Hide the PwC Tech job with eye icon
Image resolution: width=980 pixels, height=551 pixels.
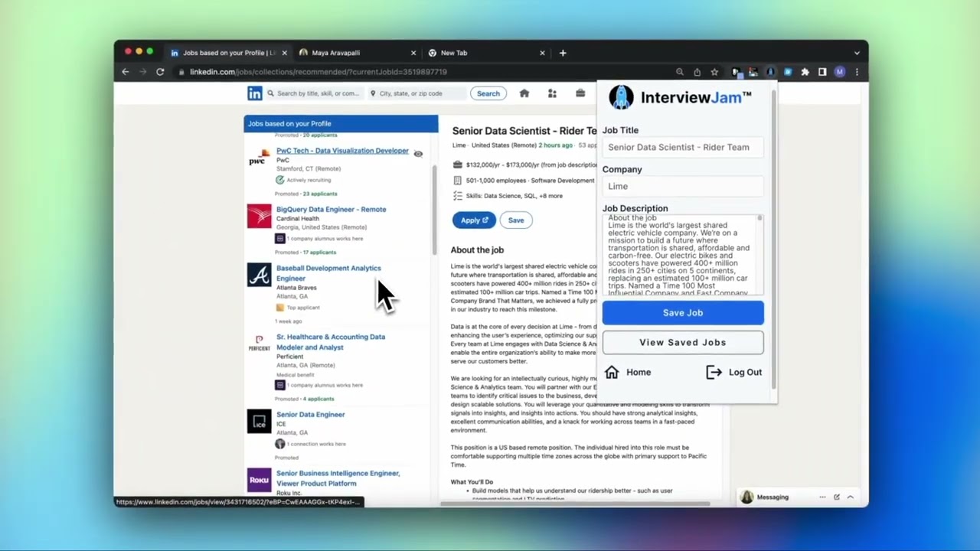click(x=418, y=154)
